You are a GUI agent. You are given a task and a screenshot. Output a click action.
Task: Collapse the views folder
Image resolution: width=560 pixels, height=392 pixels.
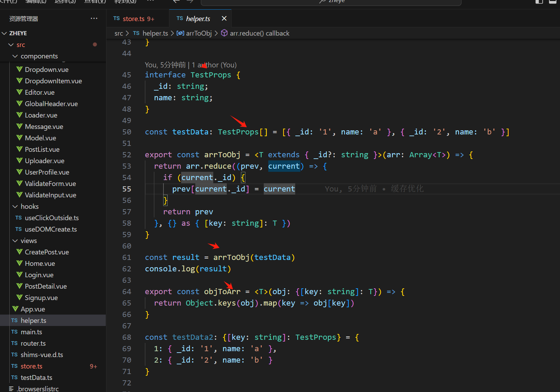[x=15, y=241]
